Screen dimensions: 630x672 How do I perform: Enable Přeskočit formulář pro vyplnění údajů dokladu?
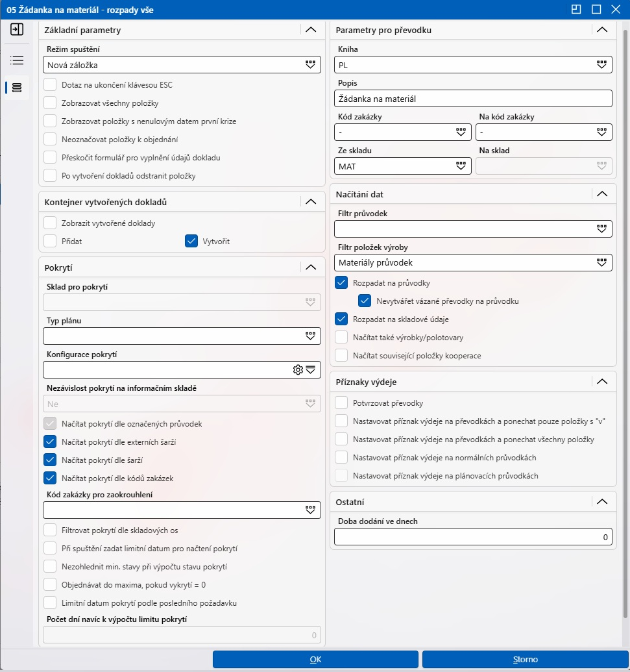tap(50, 157)
